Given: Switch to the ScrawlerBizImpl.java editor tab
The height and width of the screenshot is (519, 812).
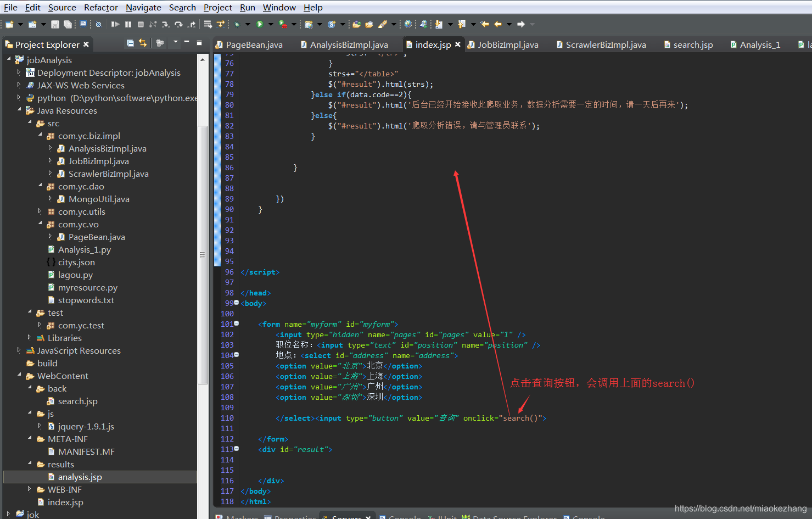Looking at the screenshot, I should [601, 44].
